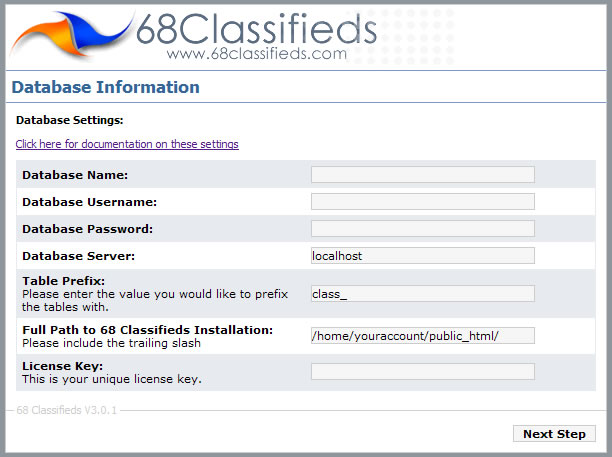Click the 68 Classifieds V3.0.1 footer text
The width and height of the screenshot is (612, 457).
click(67, 410)
